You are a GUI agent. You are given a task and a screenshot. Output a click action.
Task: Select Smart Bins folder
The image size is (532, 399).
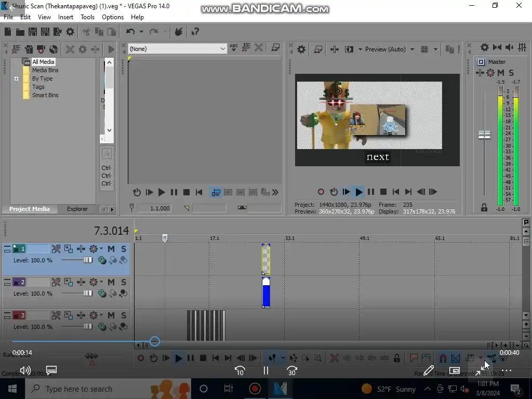click(45, 96)
